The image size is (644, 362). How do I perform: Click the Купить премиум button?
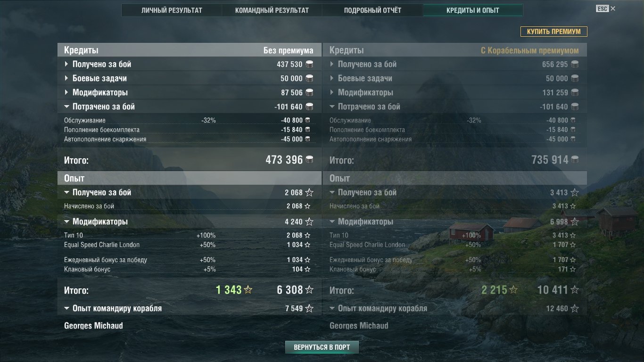tap(554, 32)
